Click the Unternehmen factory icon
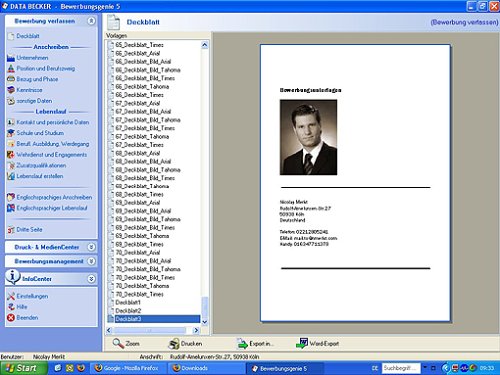The width and height of the screenshot is (500, 375). [11, 58]
